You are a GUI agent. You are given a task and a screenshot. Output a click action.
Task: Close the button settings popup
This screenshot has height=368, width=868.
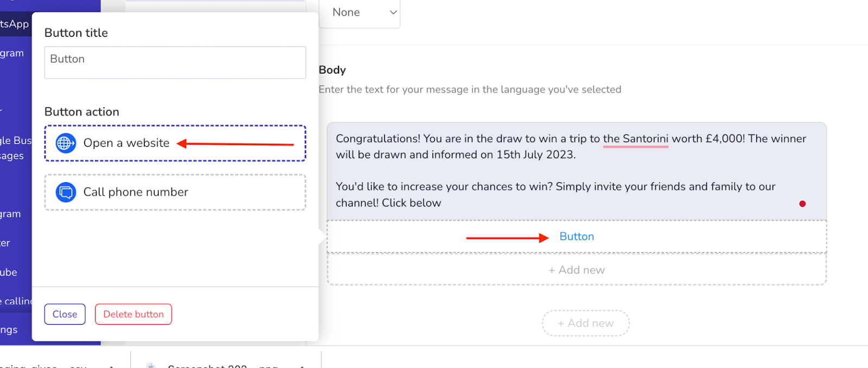[65, 314]
